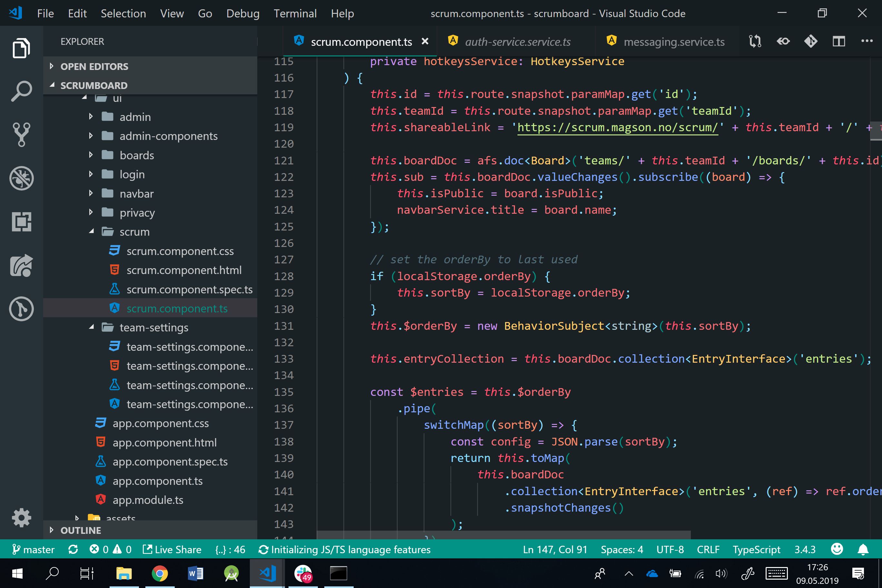The image size is (882, 588).
Task: Change CRLF line ending setting
Action: click(x=708, y=549)
